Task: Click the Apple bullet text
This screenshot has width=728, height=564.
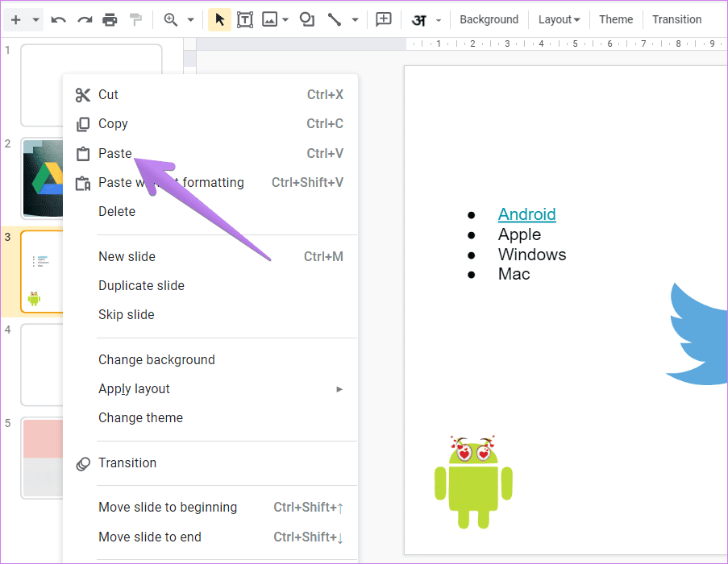Action: coord(519,234)
